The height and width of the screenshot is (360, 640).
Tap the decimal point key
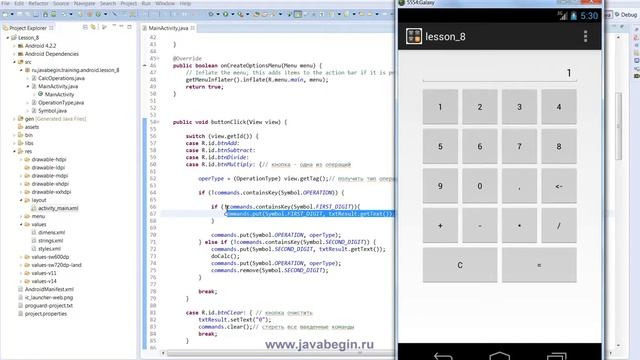pyautogui.click(x=519, y=186)
